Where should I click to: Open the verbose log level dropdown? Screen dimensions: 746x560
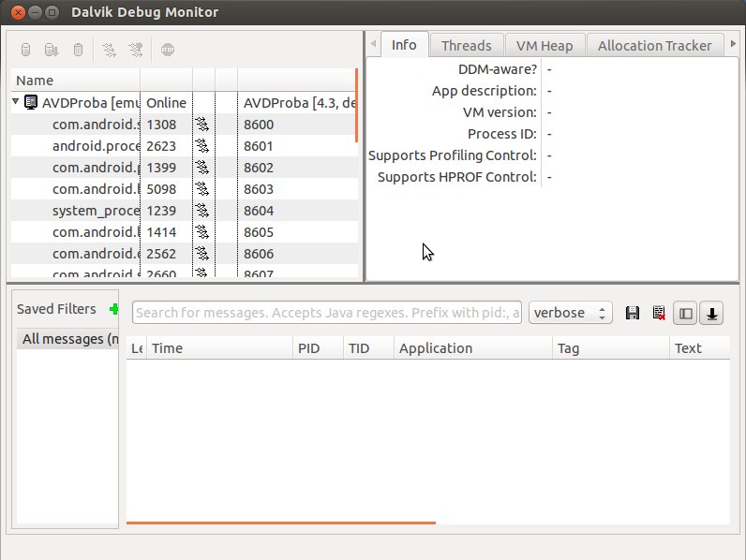(570, 313)
